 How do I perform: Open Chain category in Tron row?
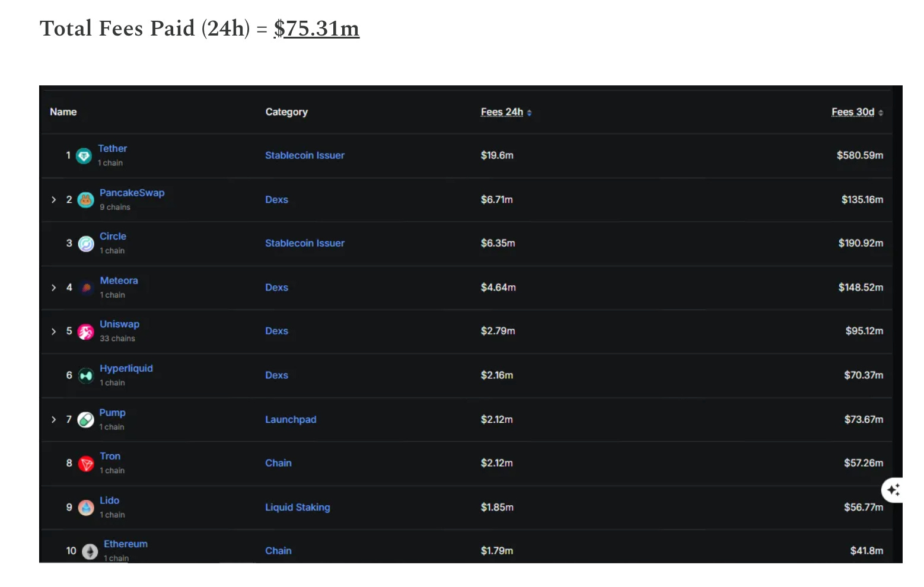[x=279, y=463]
